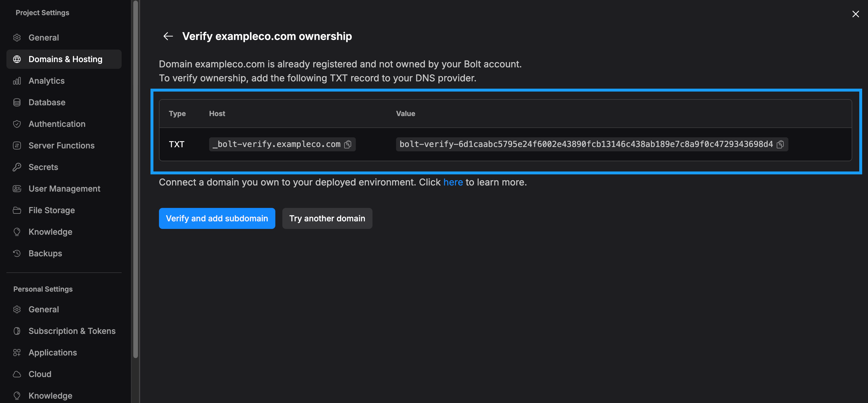This screenshot has width=868, height=403.
Task: Open Server Functions settings
Action: click(x=61, y=146)
